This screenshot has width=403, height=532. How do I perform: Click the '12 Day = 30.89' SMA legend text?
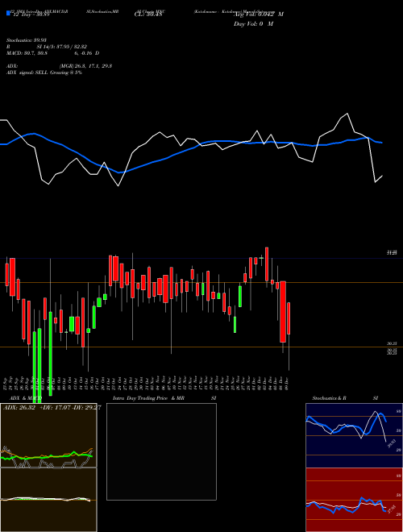30,15
